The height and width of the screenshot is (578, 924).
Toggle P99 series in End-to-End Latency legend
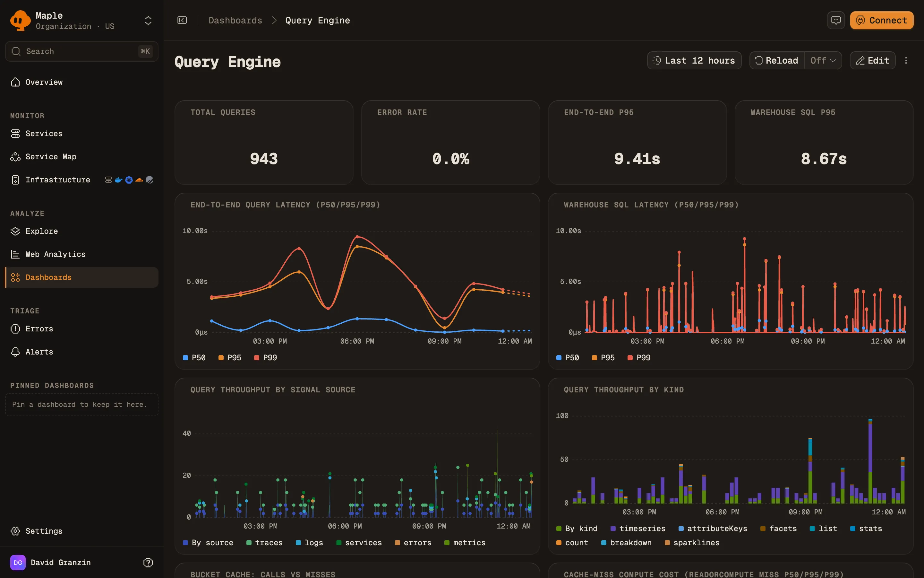[x=266, y=358]
